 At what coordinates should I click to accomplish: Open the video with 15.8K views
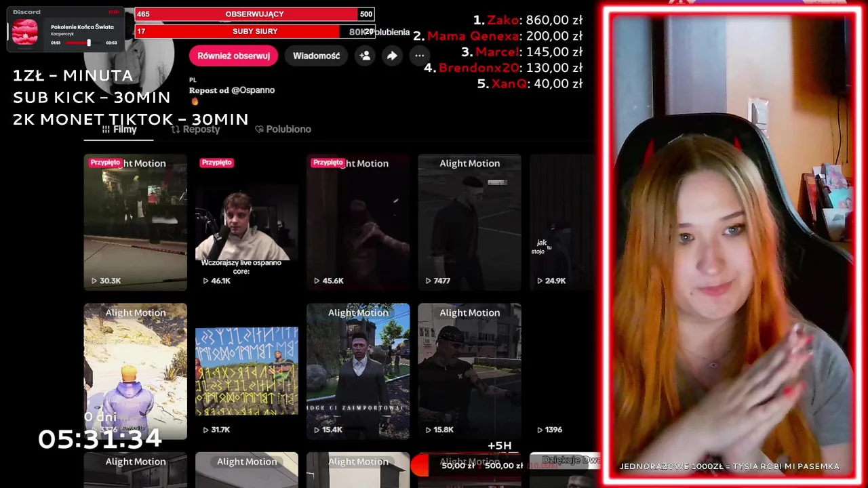pos(469,371)
